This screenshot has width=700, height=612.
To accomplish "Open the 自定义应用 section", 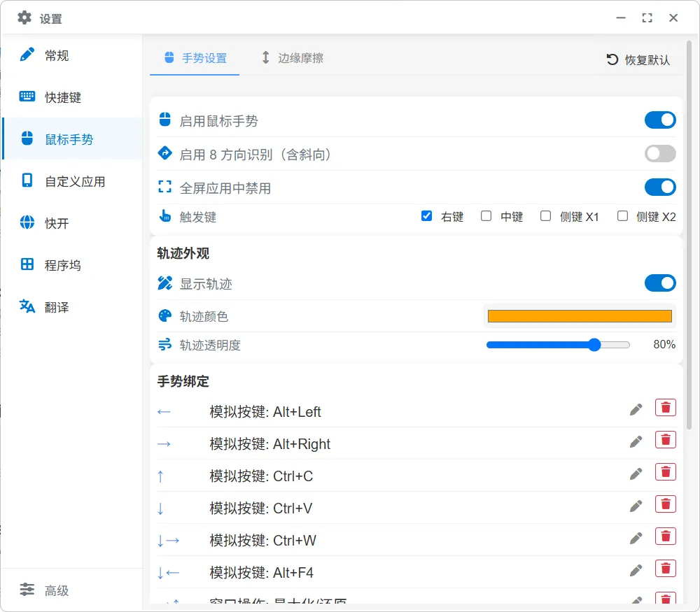I will point(72,181).
